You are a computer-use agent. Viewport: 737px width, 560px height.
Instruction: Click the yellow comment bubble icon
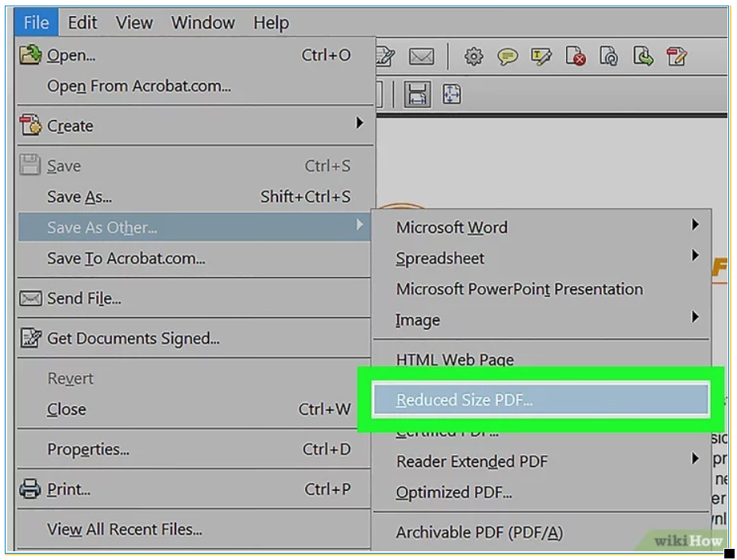(507, 57)
